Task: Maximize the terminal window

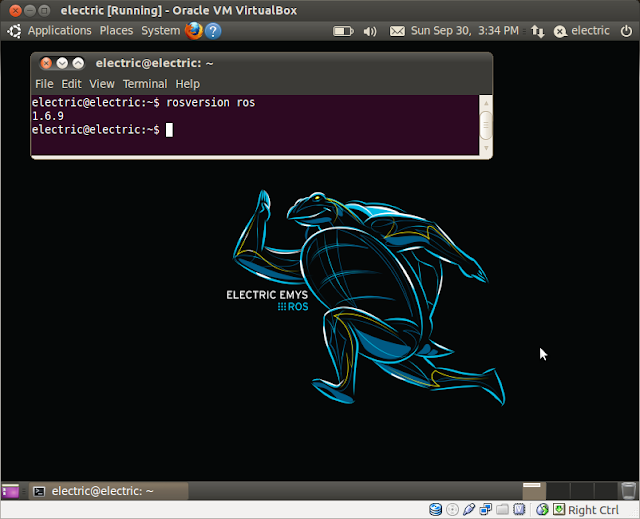Action: [x=78, y=63]
